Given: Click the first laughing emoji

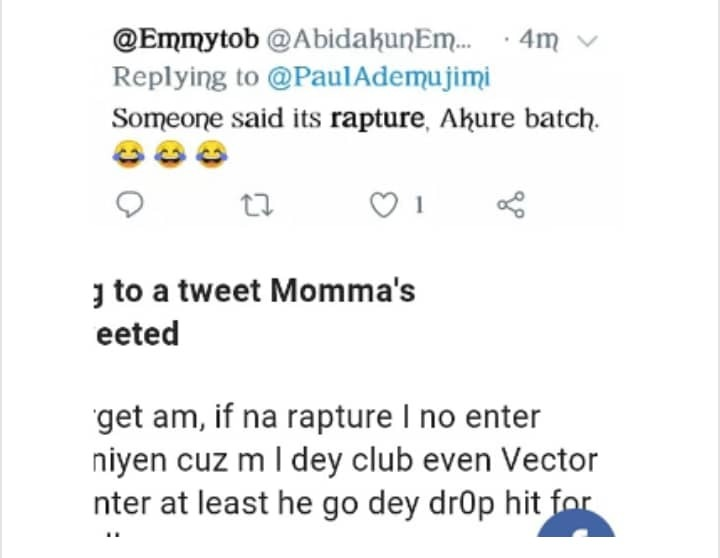Looking at the screenshot, I should point(126,155).
